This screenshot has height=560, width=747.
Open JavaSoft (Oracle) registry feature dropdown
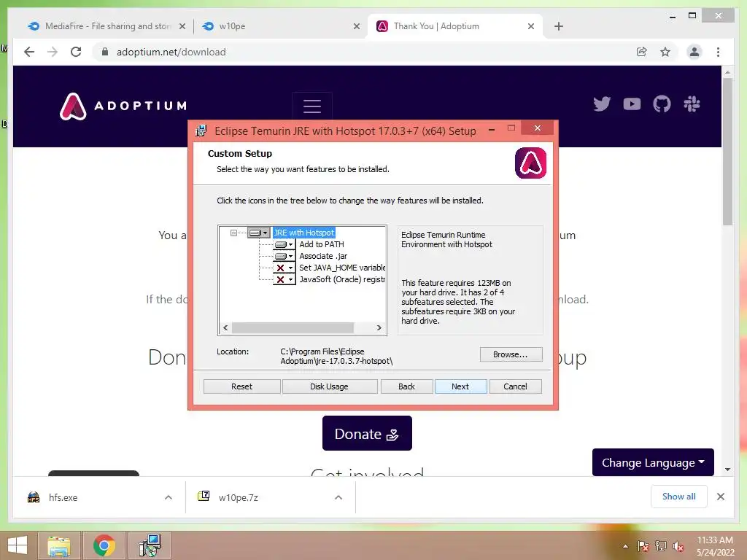pos(284,279)
